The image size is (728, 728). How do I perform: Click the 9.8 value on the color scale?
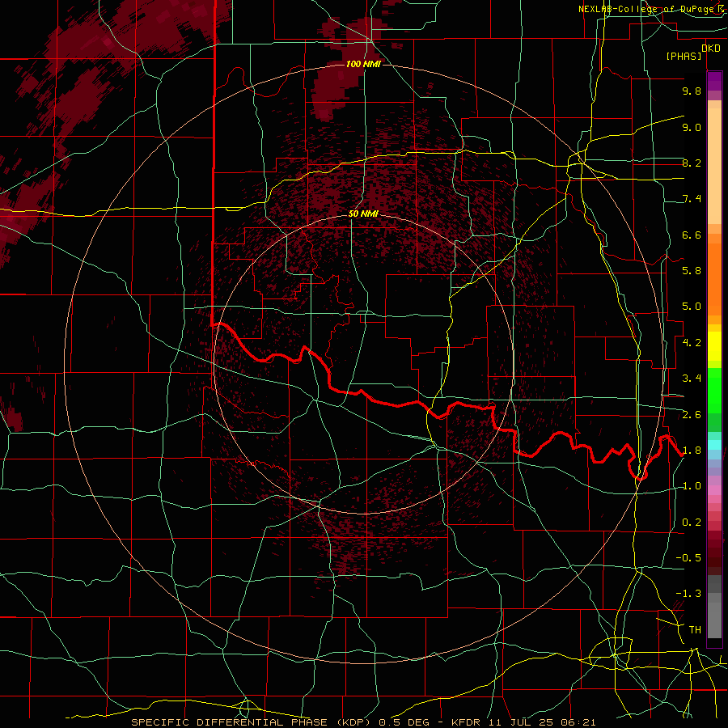692,91
